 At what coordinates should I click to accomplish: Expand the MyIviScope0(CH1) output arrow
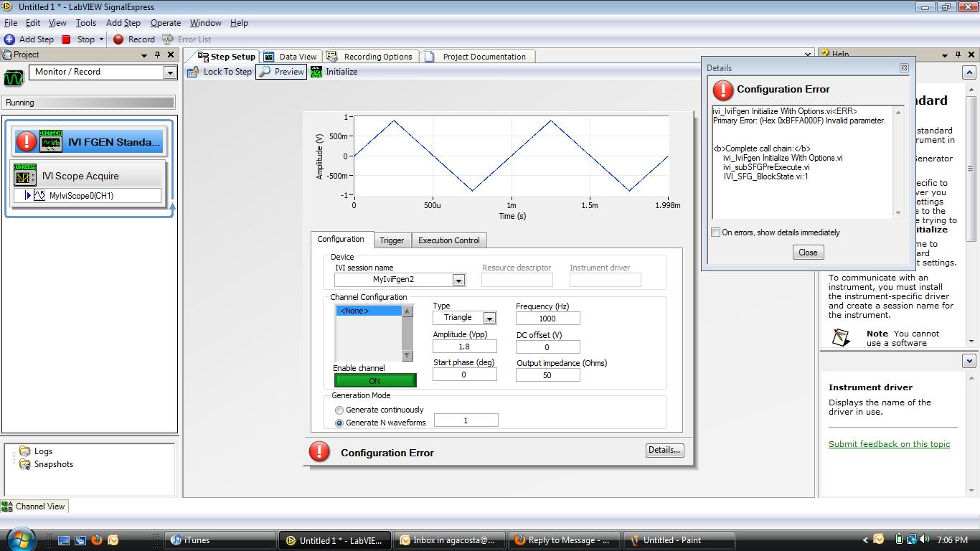[28, 195]
